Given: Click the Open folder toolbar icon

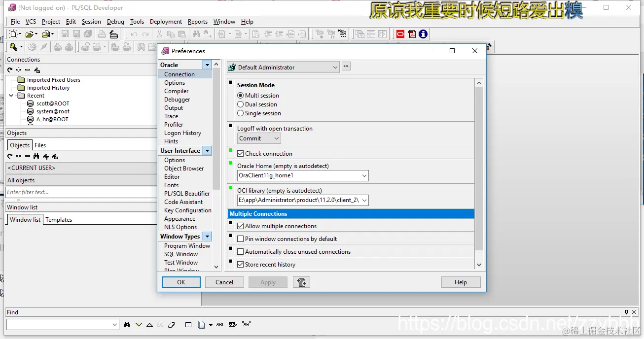Looking at the screenshot, I should click(x=30, y=34).
